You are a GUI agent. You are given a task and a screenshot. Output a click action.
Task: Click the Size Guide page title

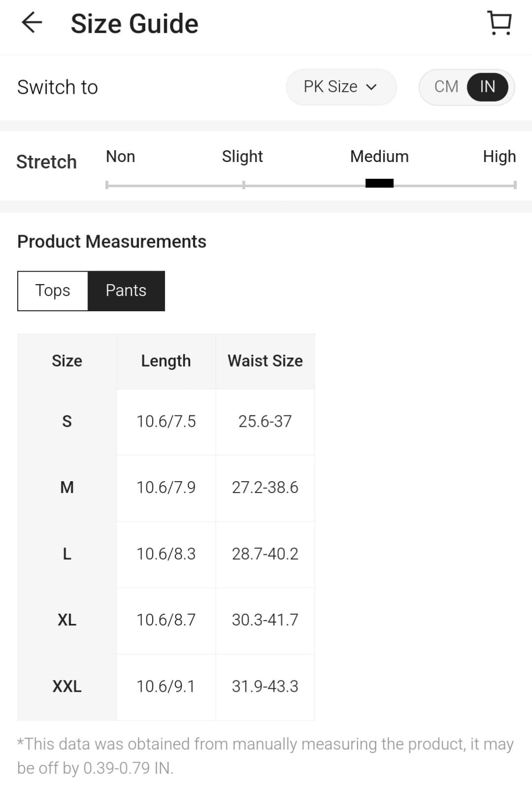click(134, 24)
